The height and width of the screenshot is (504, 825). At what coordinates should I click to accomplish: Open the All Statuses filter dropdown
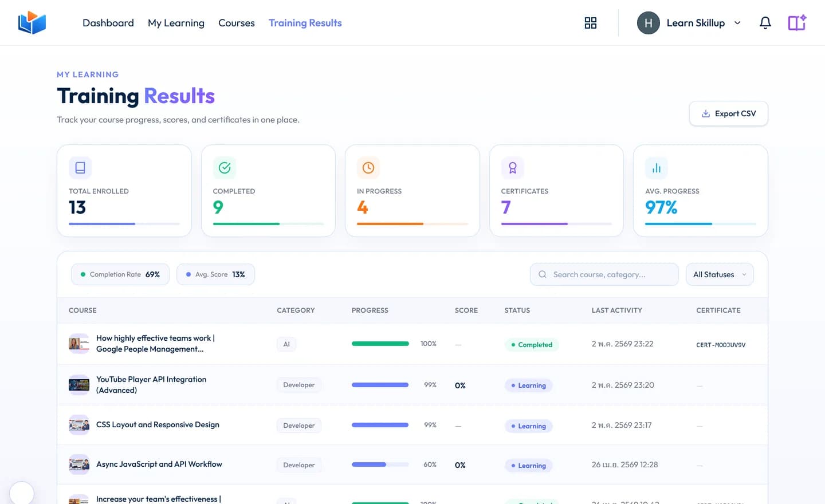tap(720, 274)
